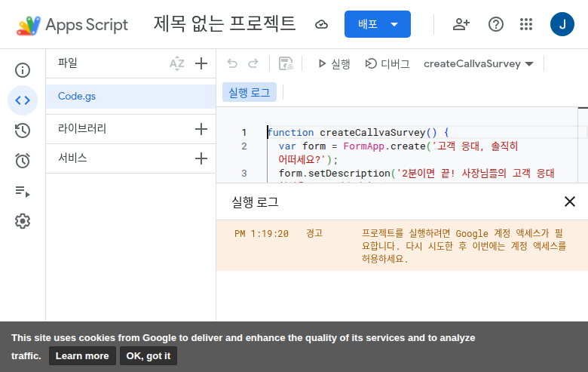Open the Executions list icon
The width and height of the screenshot is (588, 372).
(23, 191)
